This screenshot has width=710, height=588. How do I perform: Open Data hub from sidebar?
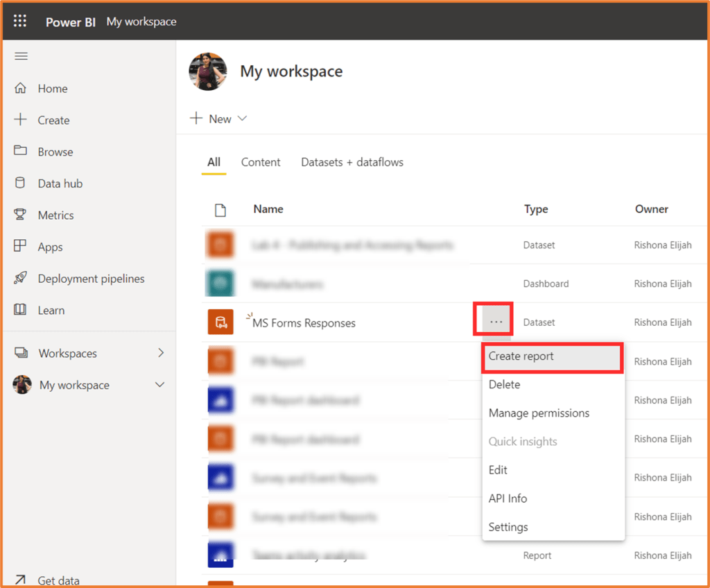click(x=60, y=184)
